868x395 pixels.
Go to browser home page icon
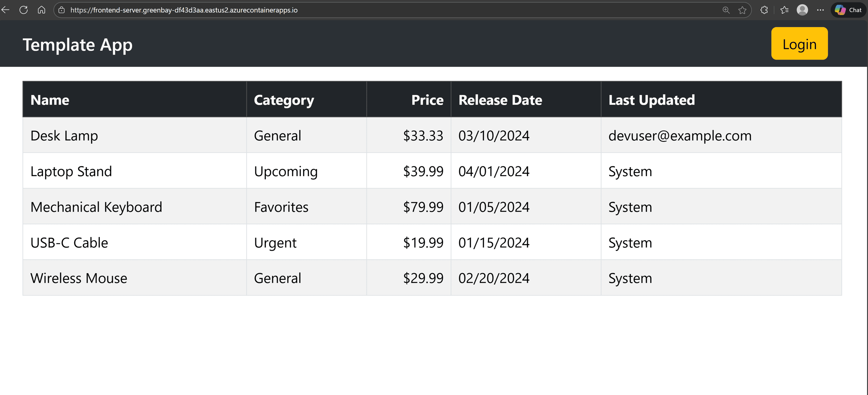pos(42,10)
